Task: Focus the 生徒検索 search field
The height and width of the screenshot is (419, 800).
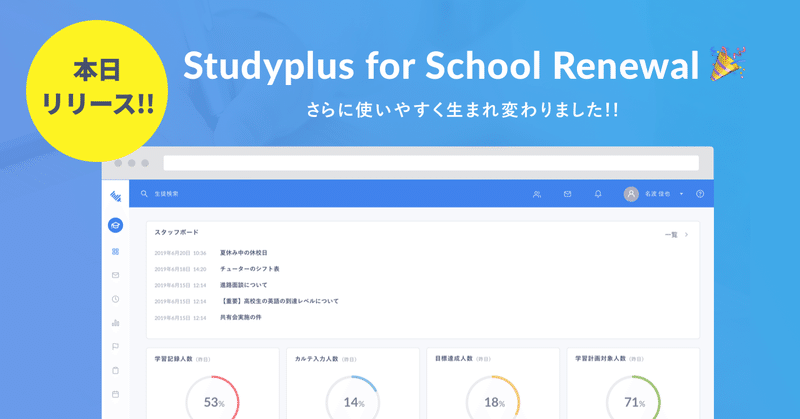Action: 166,194
